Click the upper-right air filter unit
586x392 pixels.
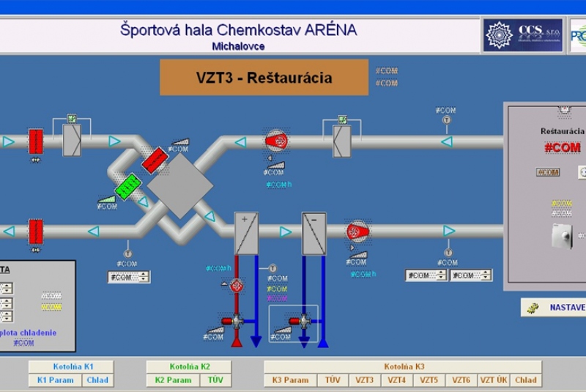click(x=341, y=141)
